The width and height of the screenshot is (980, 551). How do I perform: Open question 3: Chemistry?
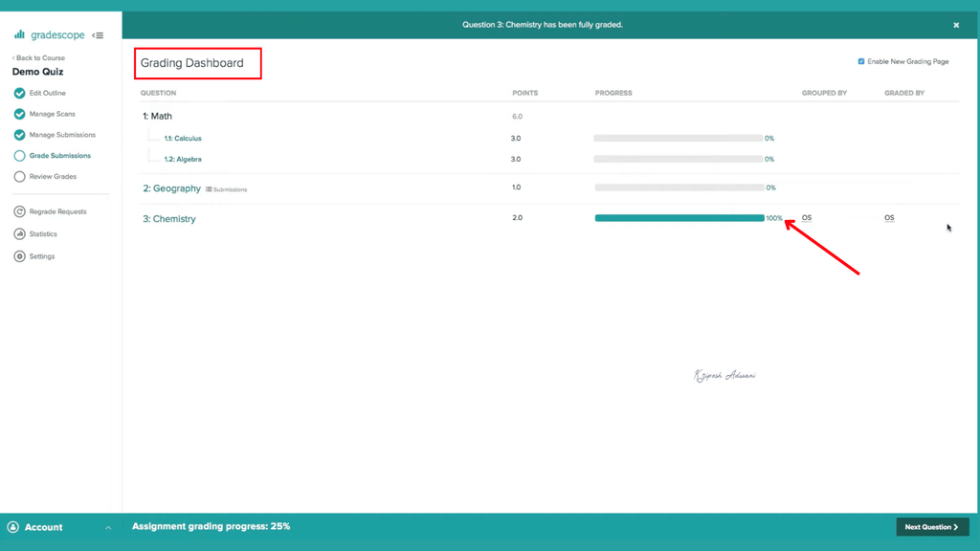tap(169, 219)
